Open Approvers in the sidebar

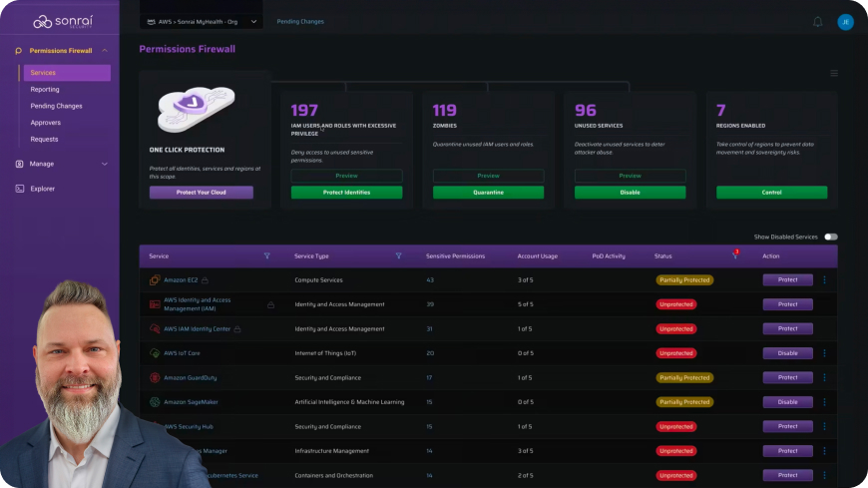[45, 123]
